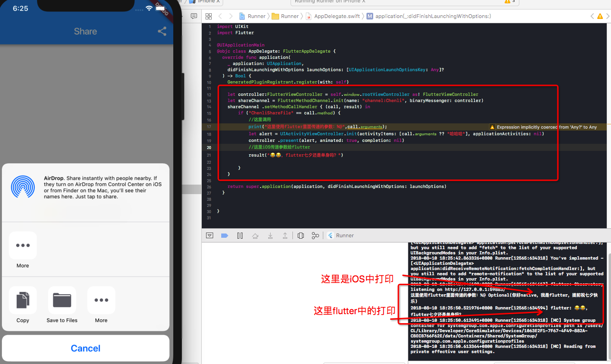Choose the Copy action in share sheet
This screenshot has height=364, width=611.
pyautogui.click(x=23, y=305)
